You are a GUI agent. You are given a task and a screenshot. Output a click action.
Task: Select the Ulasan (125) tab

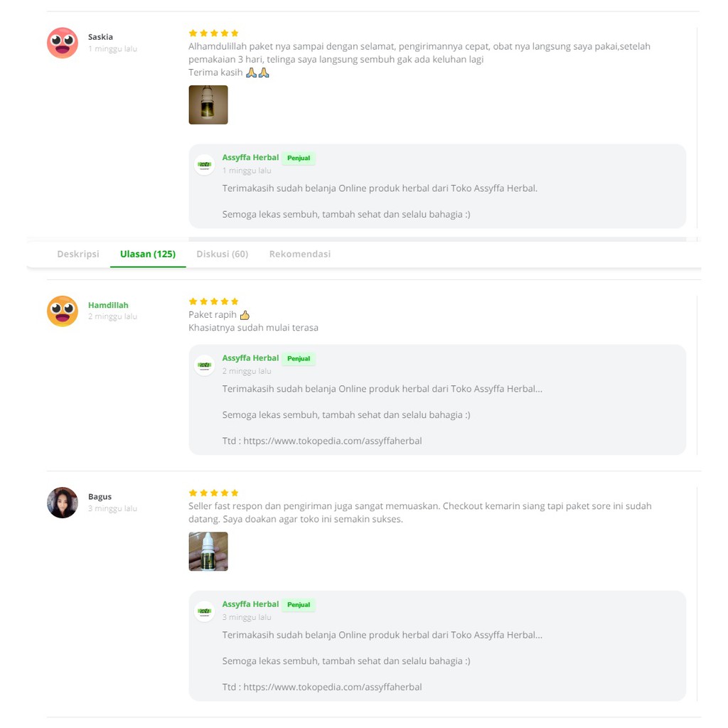[x=148, y=254]
